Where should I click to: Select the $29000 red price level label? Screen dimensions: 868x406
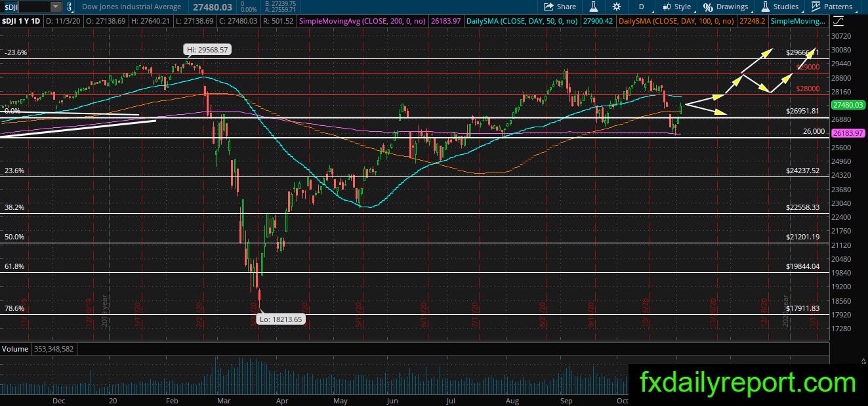point(808,67)
